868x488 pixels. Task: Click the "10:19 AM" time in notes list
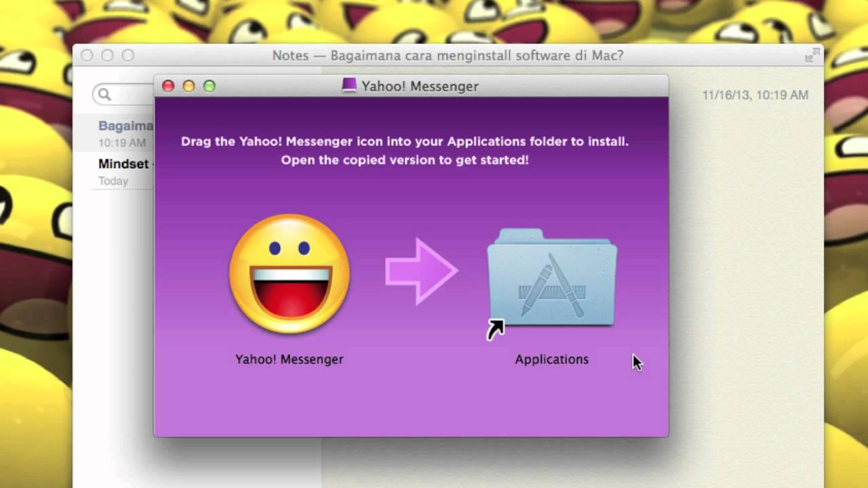tap(122, 143)
